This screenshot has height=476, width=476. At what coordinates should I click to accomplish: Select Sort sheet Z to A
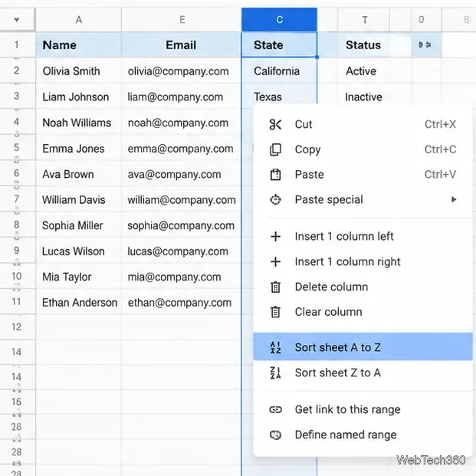(x=363, y=373)
